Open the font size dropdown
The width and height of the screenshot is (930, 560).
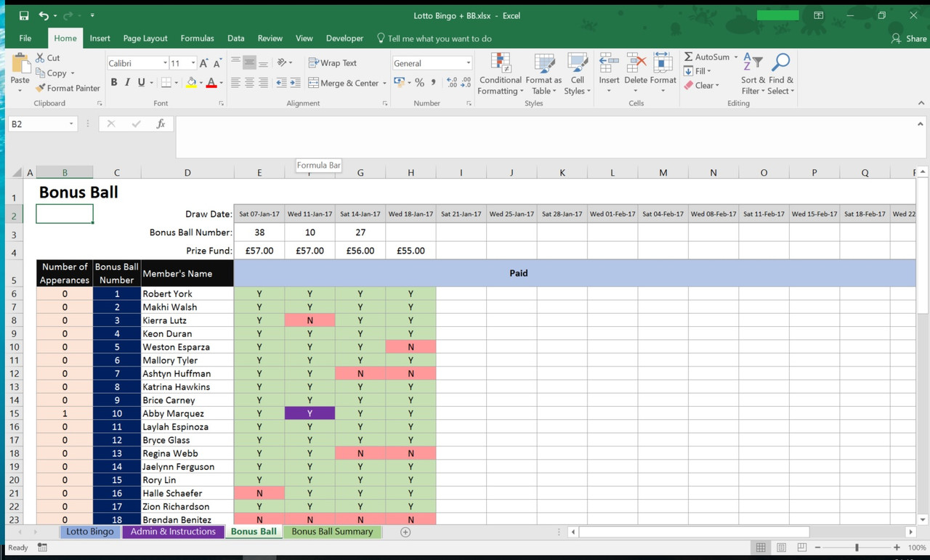pos(193,63)
